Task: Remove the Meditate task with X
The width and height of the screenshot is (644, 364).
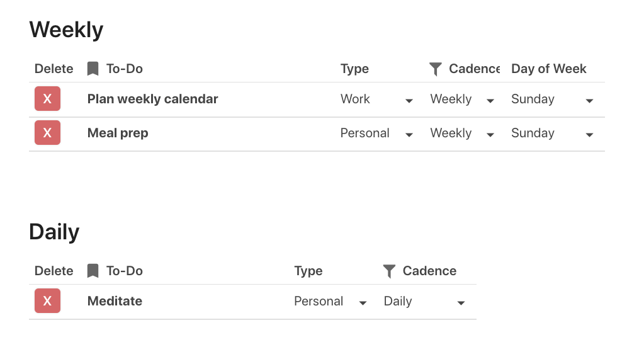Action: tap(47, 301)
